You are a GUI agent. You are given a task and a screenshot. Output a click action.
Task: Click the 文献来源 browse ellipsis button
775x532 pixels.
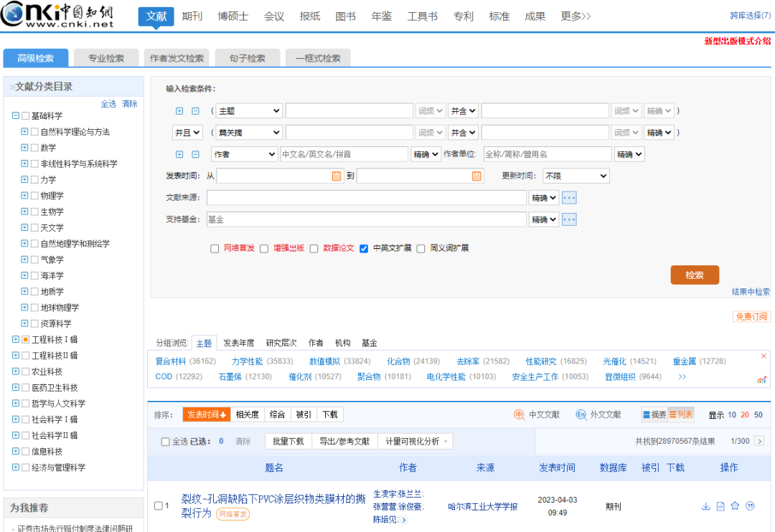569,198
